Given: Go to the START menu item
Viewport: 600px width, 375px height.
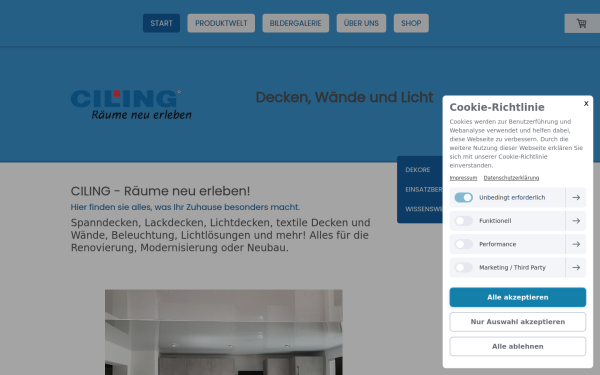Looking at the screenshot, I should (x=161, y=23).
